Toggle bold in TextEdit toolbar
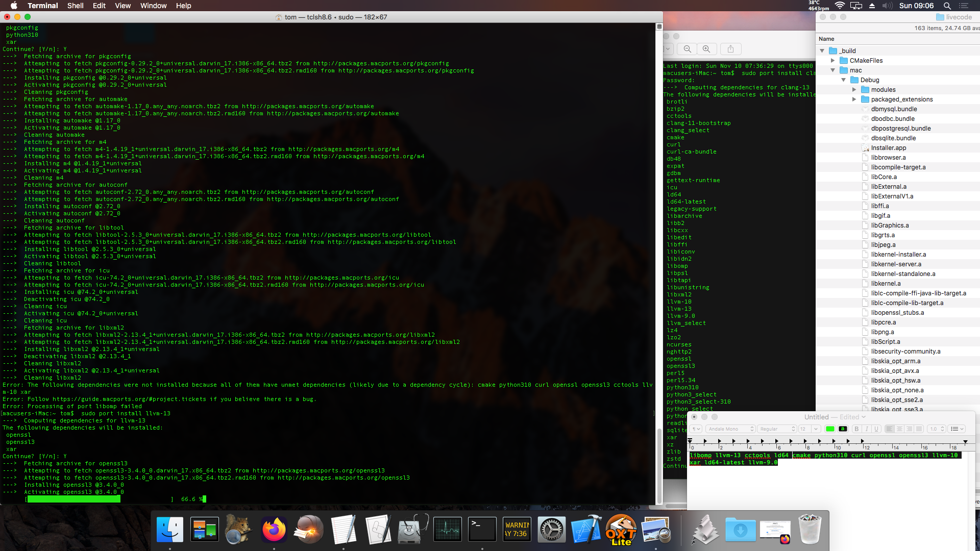Screen dimensions: 980x551 coord(856,429)
